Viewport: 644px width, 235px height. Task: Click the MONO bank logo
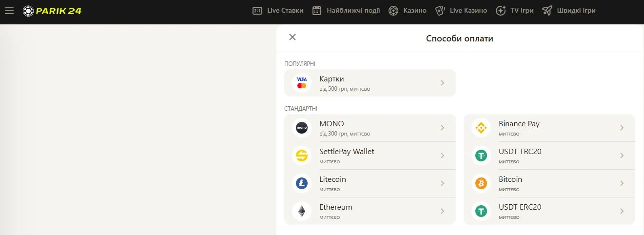[302, 128]
